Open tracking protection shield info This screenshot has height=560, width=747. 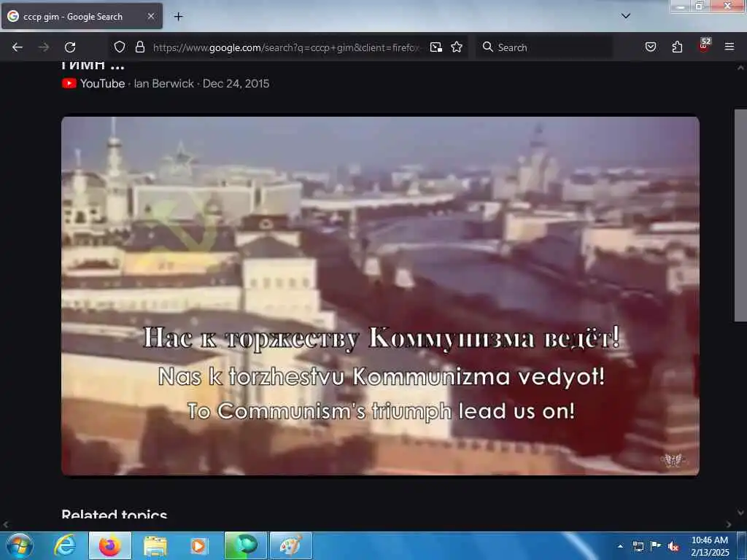tap(120, 47)
